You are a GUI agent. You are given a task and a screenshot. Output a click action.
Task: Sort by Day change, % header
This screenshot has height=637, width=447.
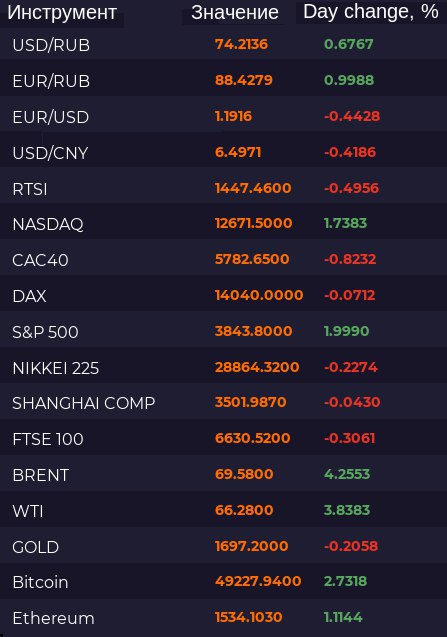pos(371,12)
